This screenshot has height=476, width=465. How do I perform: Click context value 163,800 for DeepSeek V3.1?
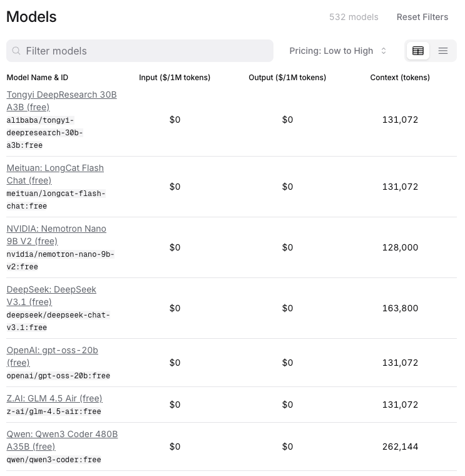click(x=400, y=308)
